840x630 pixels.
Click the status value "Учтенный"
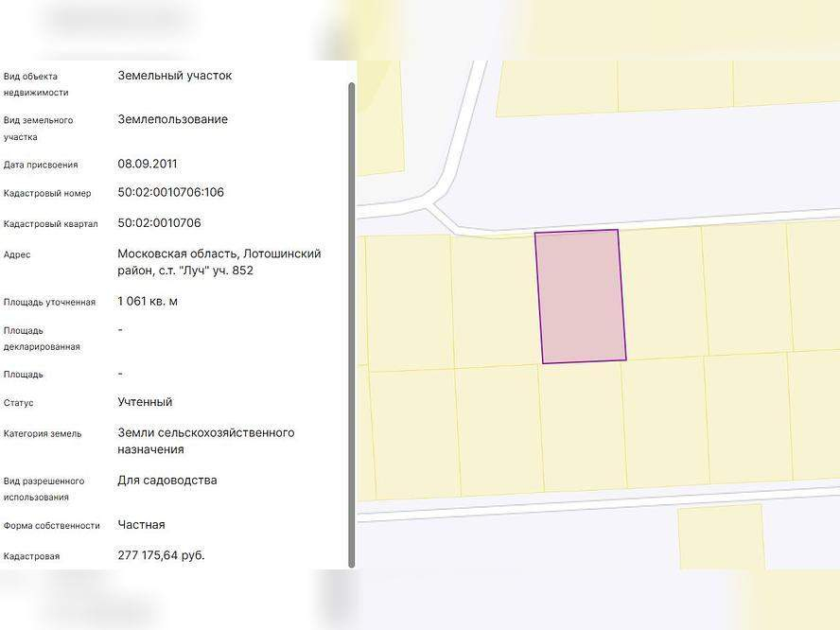145,402
